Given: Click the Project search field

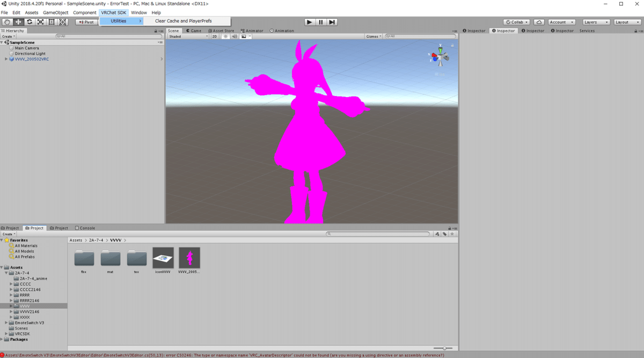Looking at the screenshot, I should pyautogui.click(x=378, y=234).
